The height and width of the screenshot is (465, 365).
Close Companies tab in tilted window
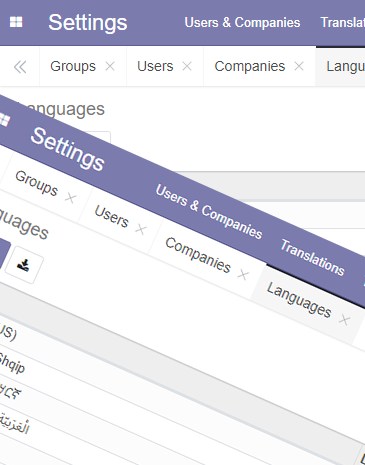tap(243, 275)
